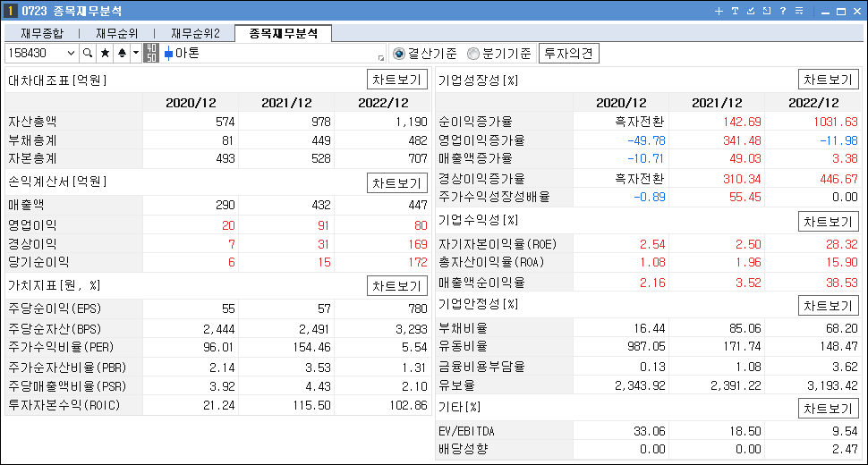Click the T font icon in the title bar
This screenshot has height=465, width=868.
(735, 11)
